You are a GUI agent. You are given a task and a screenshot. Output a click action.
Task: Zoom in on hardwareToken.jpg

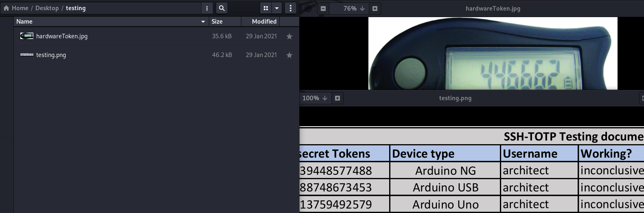(x=375, y=9)
